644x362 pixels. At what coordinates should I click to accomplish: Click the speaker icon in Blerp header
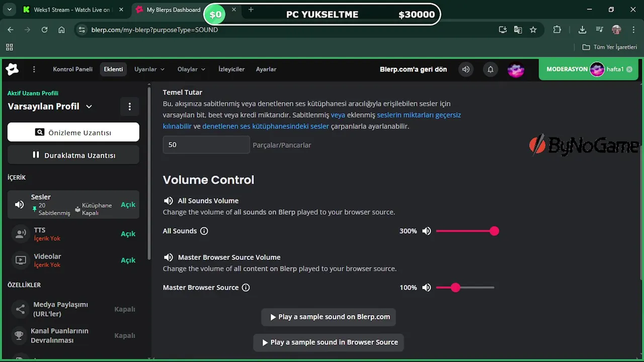[466, 69]
